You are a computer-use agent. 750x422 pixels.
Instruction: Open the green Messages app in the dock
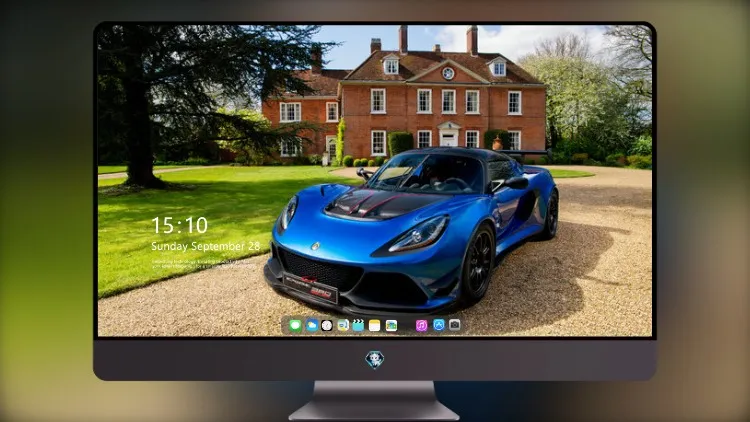pos(295,325)
